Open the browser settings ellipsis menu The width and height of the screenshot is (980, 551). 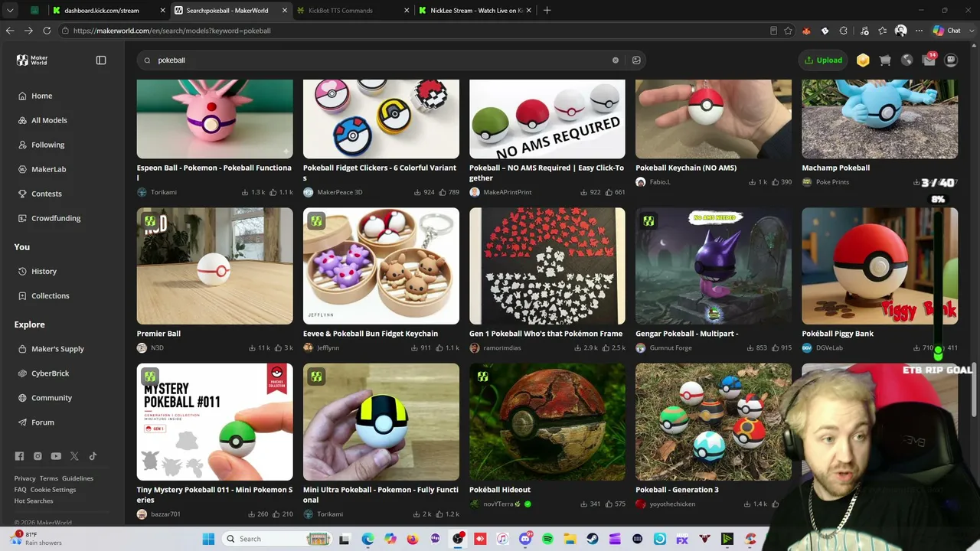[x=918, y=31]
